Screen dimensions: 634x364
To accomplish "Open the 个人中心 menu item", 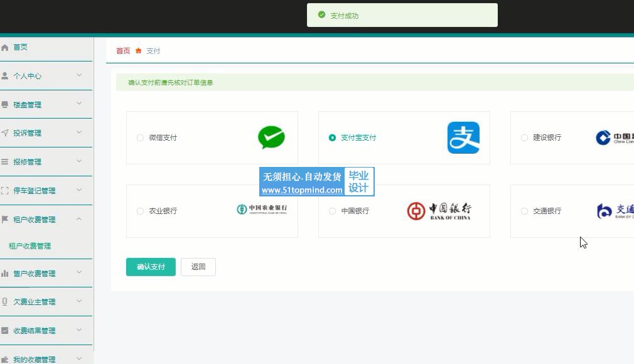I will tap(46, 76).
